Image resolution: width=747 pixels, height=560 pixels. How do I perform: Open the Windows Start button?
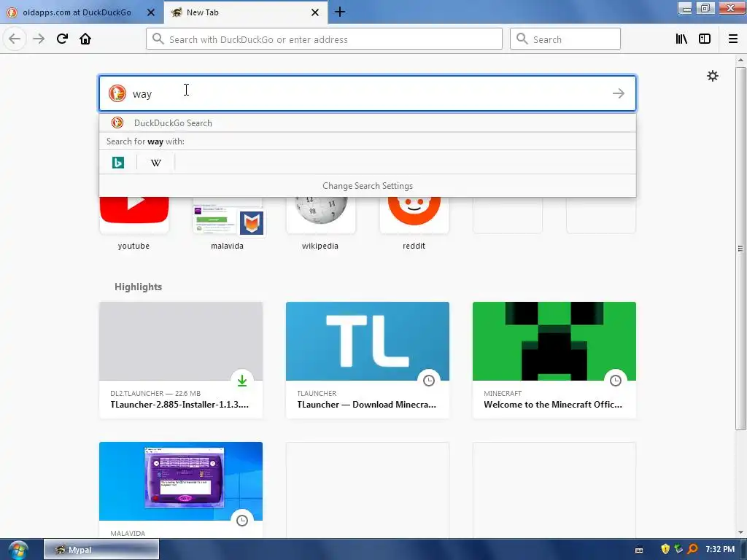tap(18, 550)
